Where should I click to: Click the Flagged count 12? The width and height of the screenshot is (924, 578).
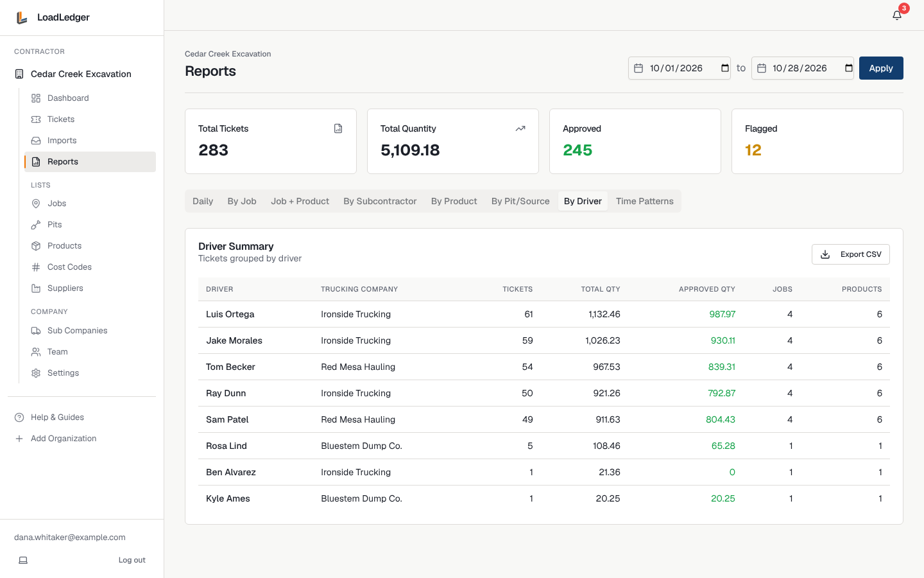point(753,150)
